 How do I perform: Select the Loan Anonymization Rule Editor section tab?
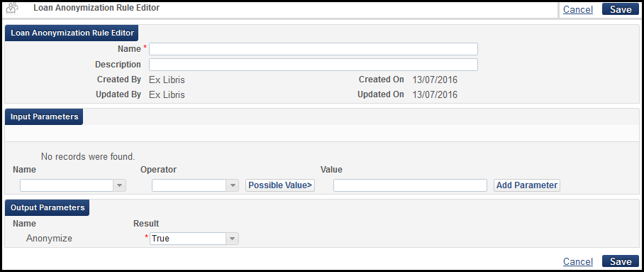click(x=72, y=33)
